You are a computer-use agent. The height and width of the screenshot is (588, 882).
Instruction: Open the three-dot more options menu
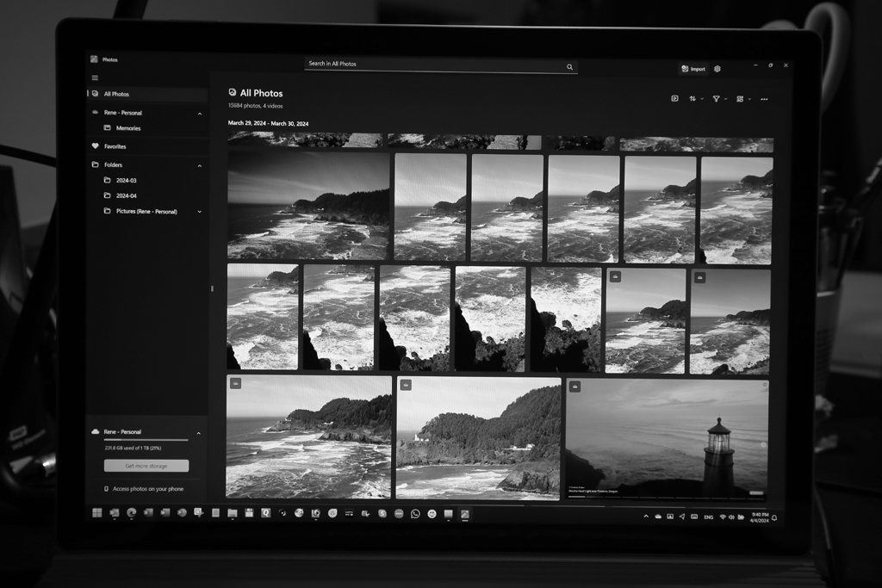[764, 99]
